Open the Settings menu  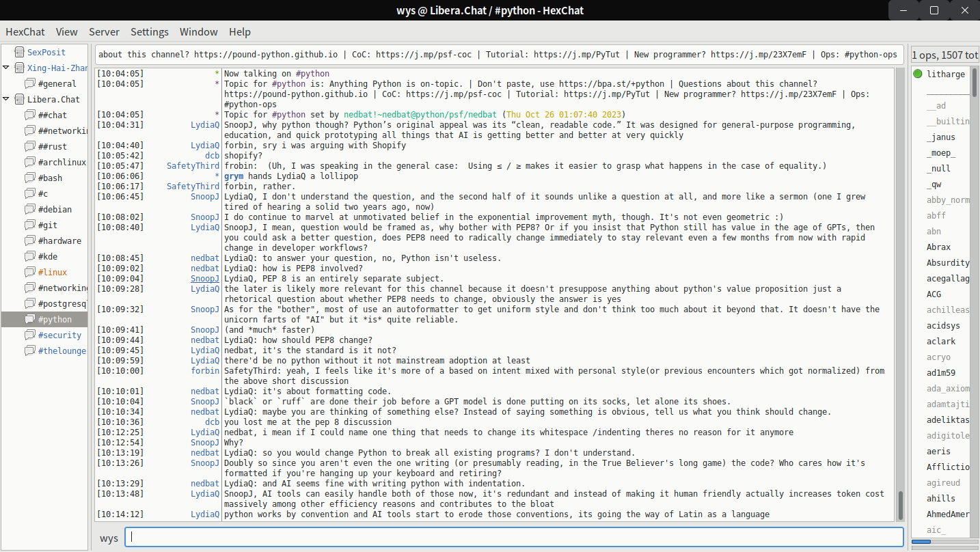click(149, 32)
